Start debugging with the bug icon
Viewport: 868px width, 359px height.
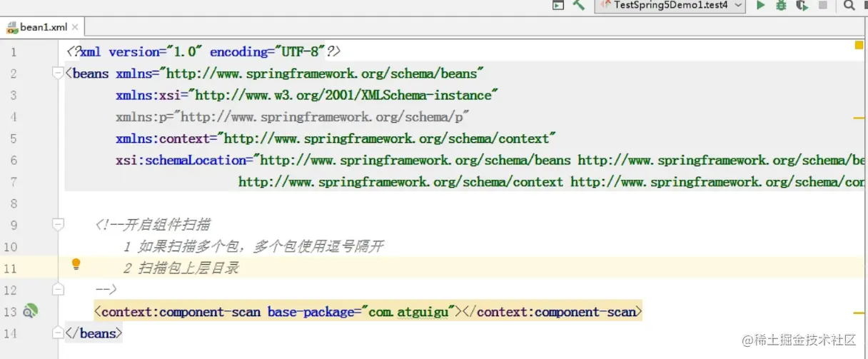point(781,5)
